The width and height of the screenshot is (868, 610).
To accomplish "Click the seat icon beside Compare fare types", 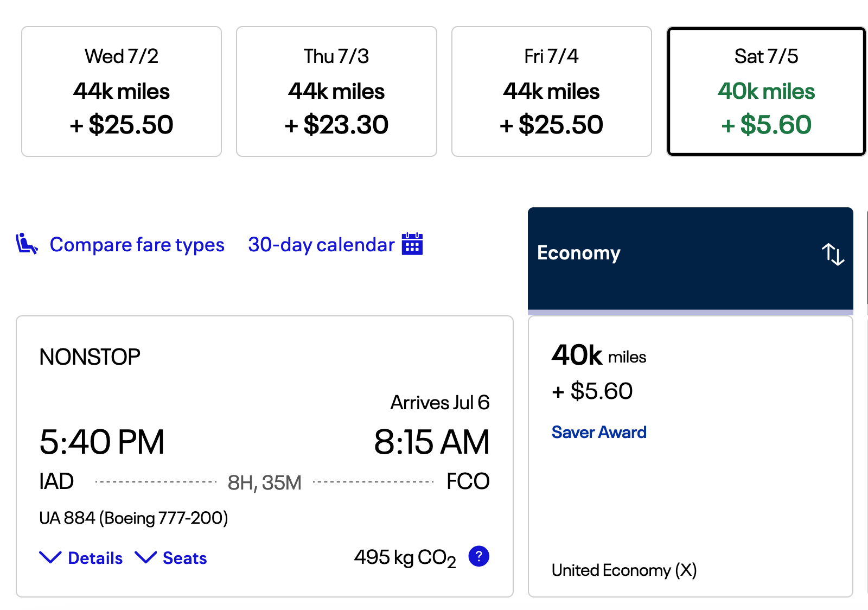I will (27, 244).
